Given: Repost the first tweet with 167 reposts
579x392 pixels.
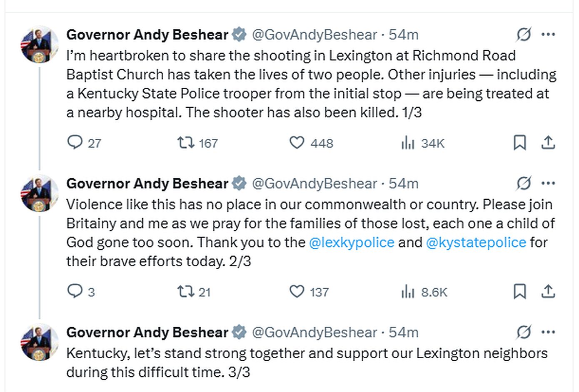Looking at the screenshot, I should [186, 143].
